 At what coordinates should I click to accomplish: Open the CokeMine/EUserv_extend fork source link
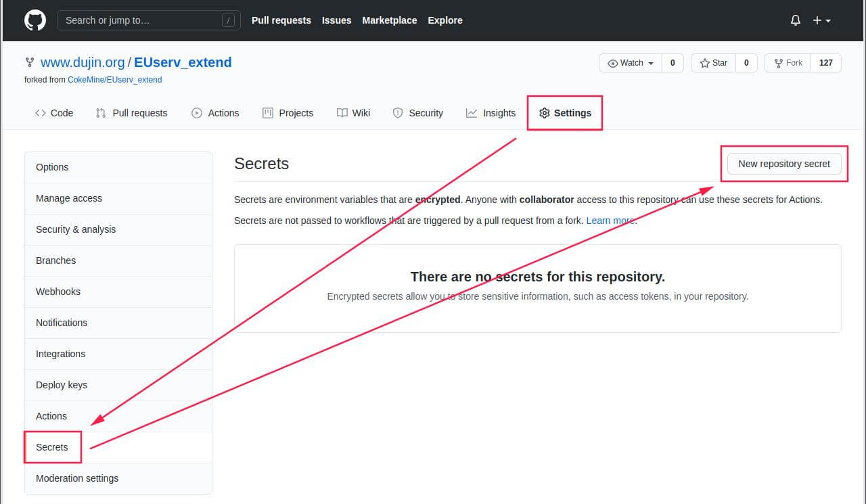click(115, 79)
